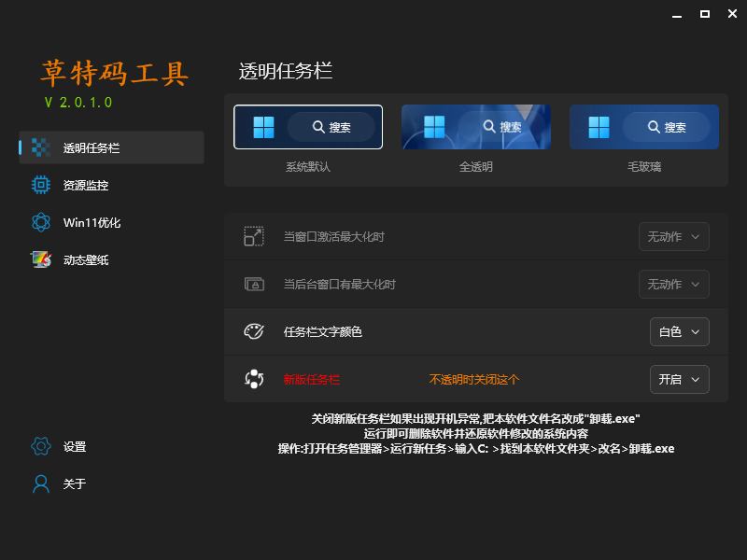Click the orange 不透明时关闭这个 hint
The height and width of the screenshot is (560, 747).
474,380
